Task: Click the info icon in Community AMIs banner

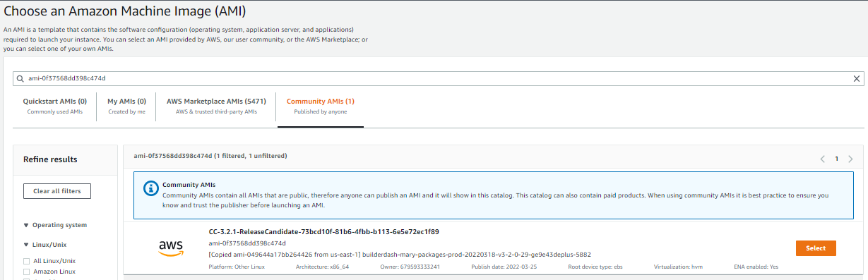Action: click(x=150, y=188)
